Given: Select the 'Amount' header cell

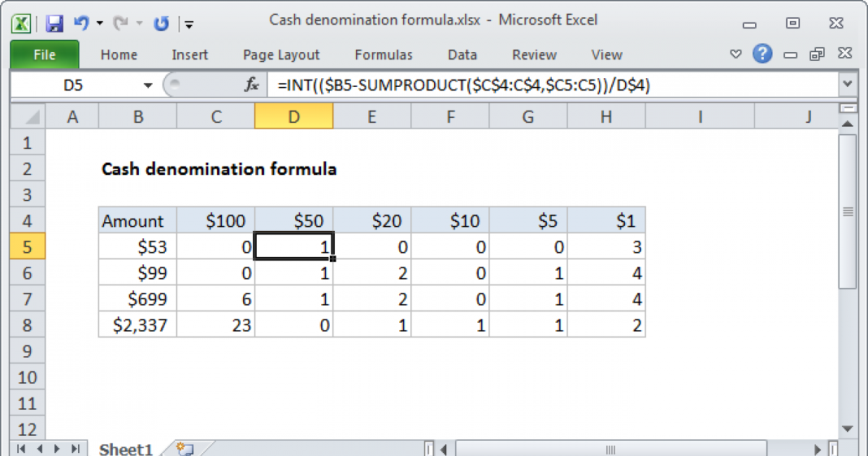Looking at the screenshot, I should coord(137,221).
